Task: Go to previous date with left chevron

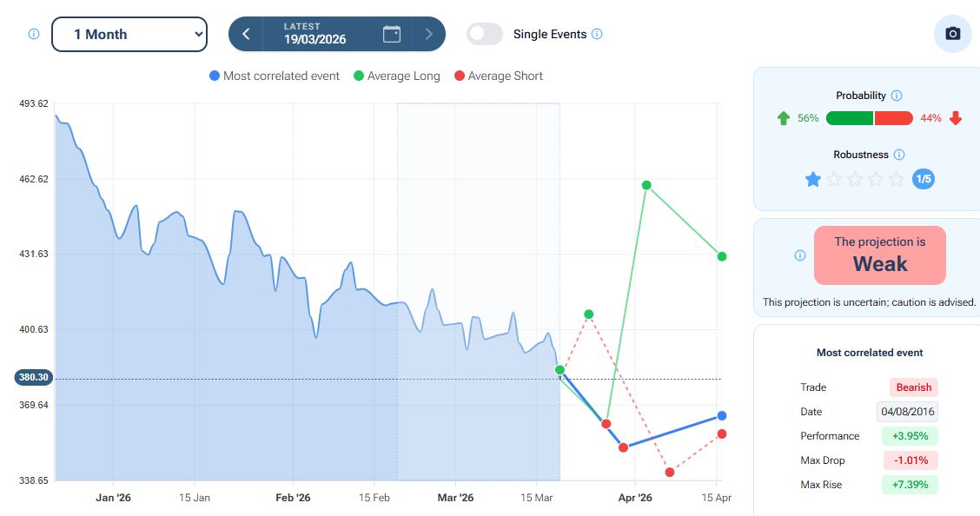Action: point(246,34)
